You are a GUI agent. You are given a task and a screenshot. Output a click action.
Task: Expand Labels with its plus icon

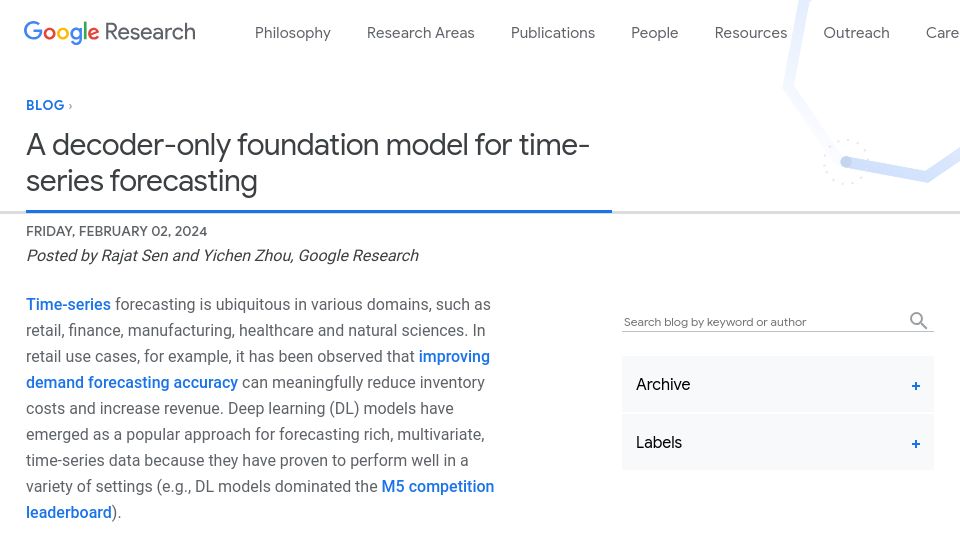click(x=915, y=444)
